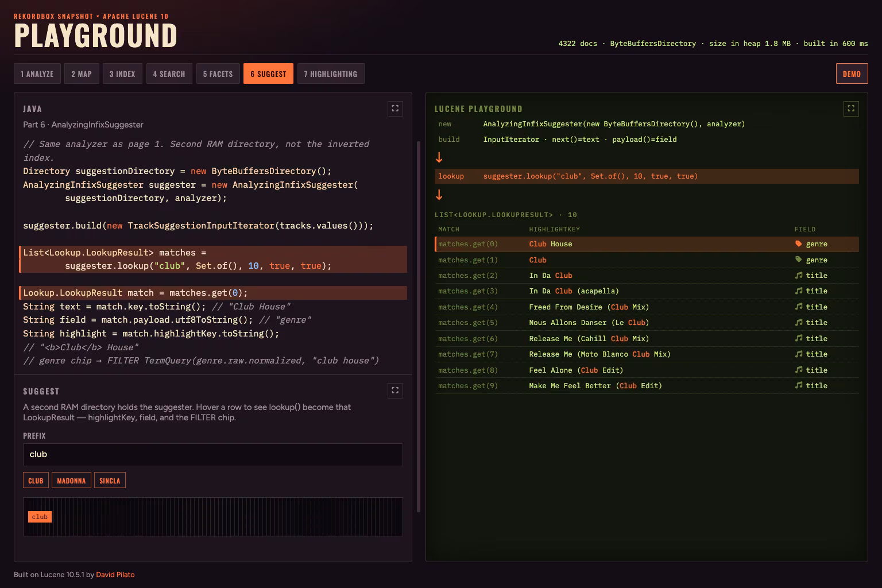Click the music note icon for In Da Club row
The image size is (882, 588).
click(798, 275)
